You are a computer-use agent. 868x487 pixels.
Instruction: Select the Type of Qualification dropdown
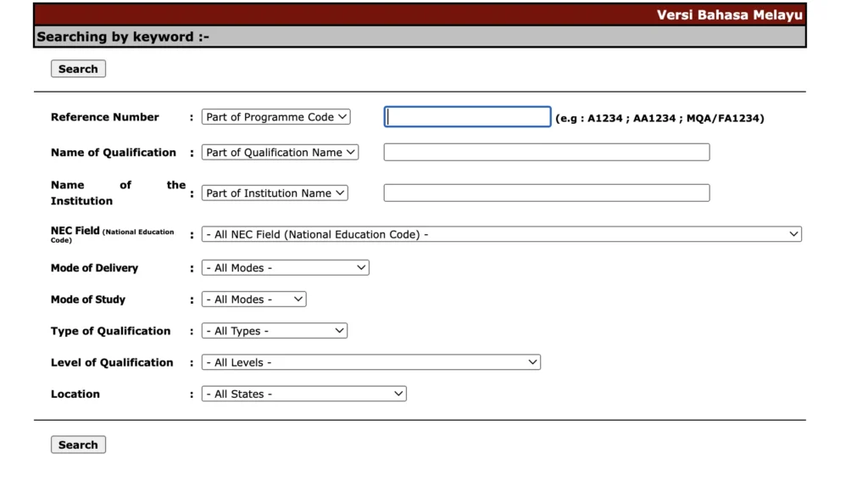point(275,331)
